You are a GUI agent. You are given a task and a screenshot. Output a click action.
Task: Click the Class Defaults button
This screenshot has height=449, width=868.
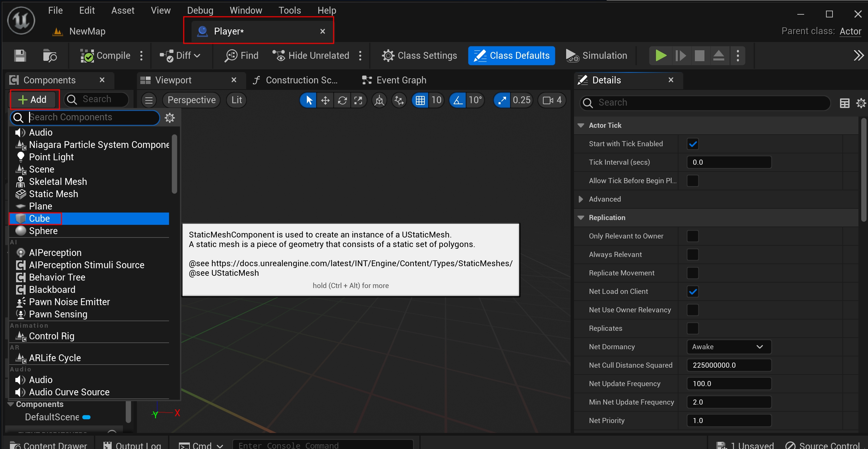tap(512, 55)
